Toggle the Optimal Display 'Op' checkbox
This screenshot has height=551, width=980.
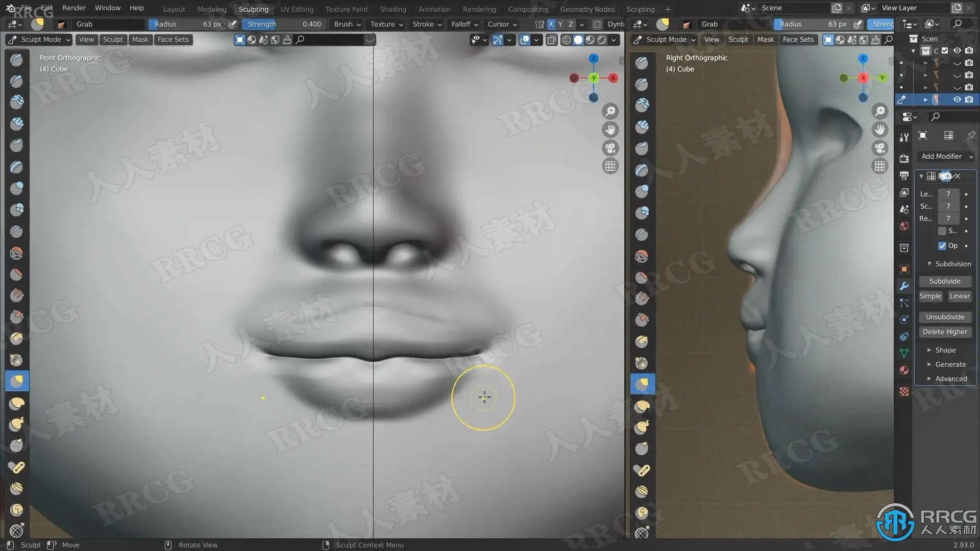[942, 246]
